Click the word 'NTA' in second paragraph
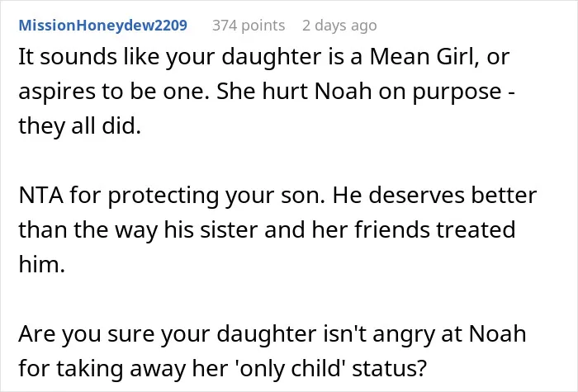The image size is (578, 392). point(41,196)
